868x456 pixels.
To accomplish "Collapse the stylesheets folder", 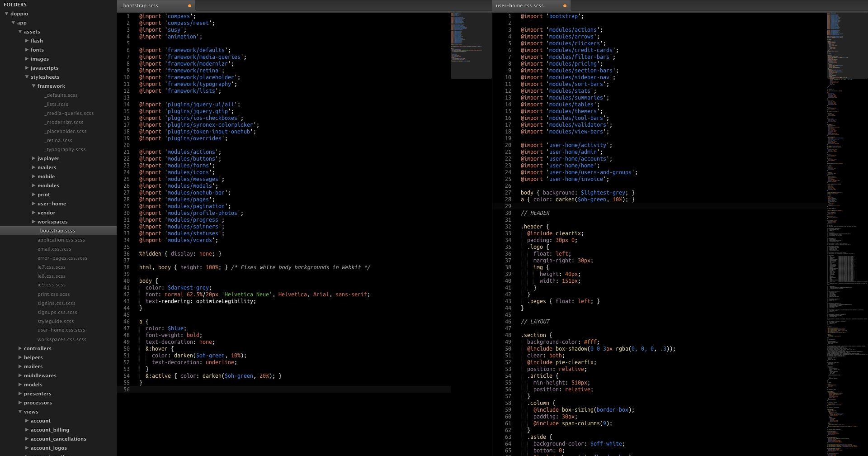I will 27,77.
